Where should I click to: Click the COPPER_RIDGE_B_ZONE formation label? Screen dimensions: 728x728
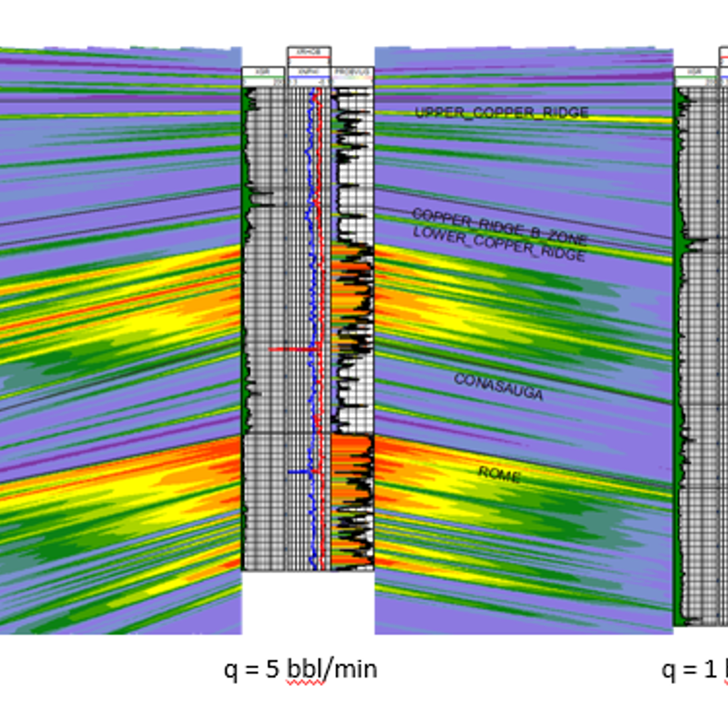pyautogui.click(x=499, y=226)
